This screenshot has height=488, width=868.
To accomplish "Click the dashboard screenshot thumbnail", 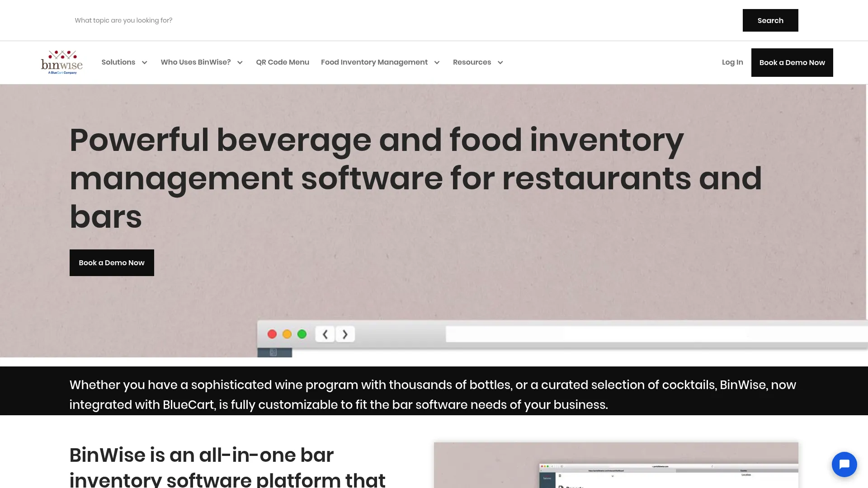I will coord(616,465).
